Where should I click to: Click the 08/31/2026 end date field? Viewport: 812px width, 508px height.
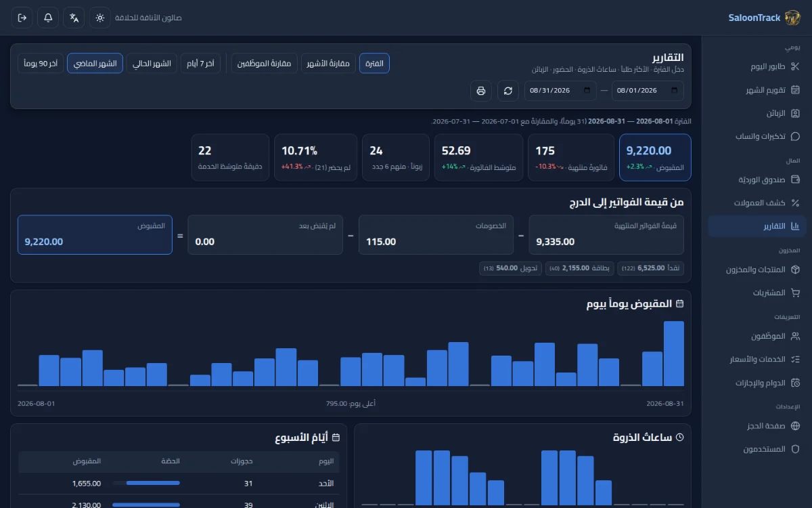pyautogui.click(x=561, y=90)
